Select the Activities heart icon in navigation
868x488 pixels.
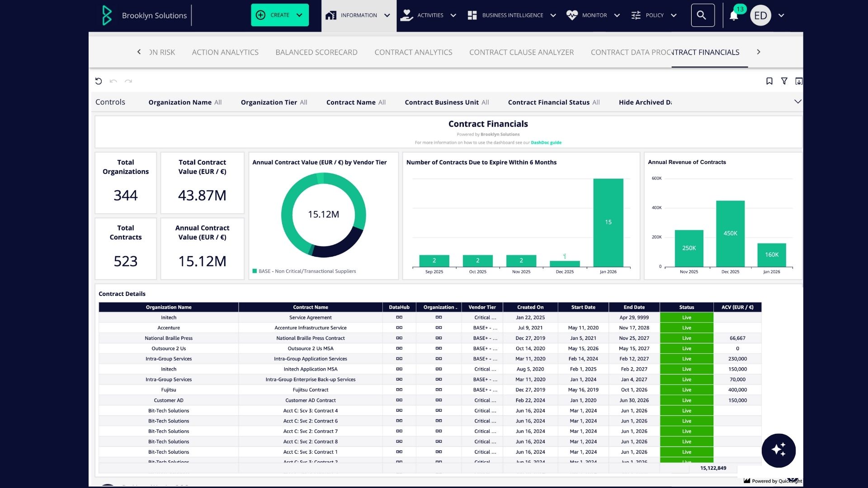406,15
